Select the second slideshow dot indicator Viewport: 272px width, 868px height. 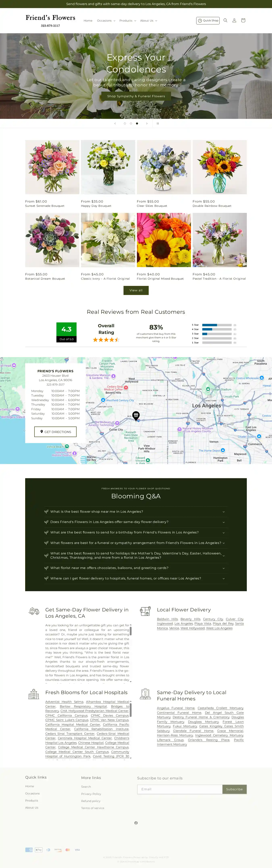[131, 123]
